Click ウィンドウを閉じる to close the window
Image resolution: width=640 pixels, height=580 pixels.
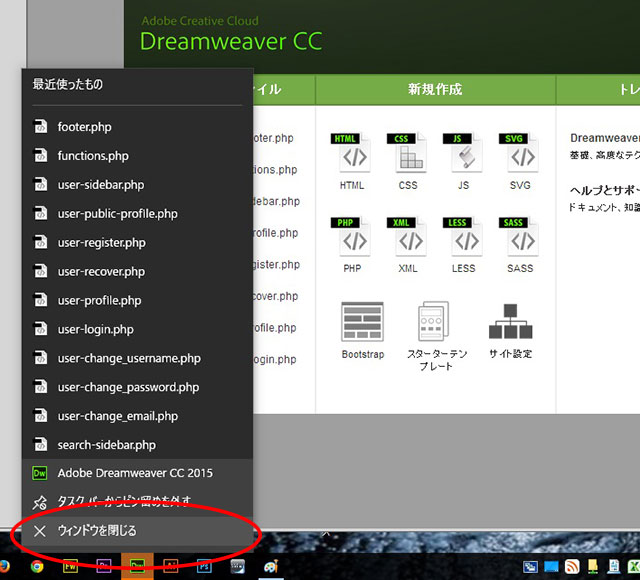click(138, 531)
